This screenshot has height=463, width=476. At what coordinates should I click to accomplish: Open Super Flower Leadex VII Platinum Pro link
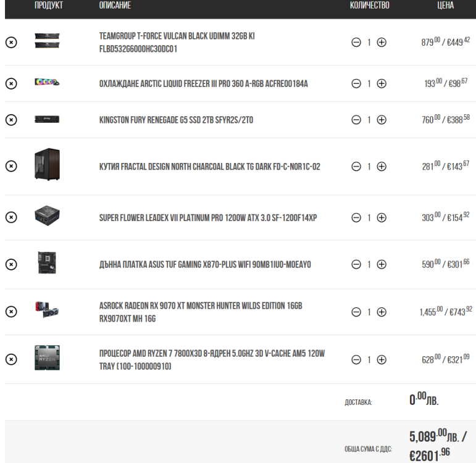208,218
